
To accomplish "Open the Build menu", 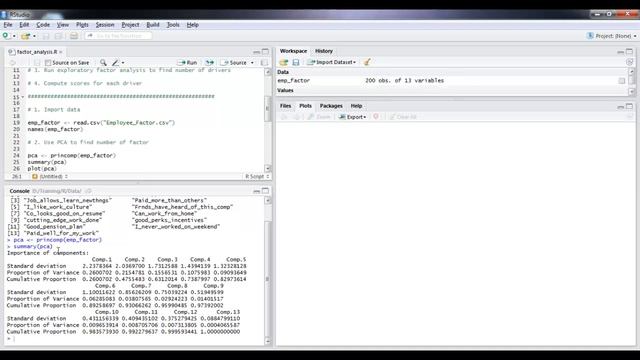I will (153, 25).
